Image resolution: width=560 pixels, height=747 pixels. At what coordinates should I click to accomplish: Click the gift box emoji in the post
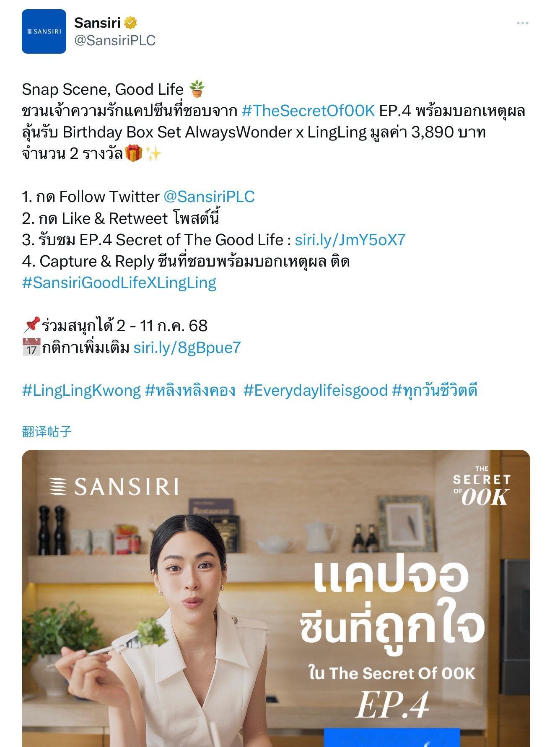click(x=134, y=153)
